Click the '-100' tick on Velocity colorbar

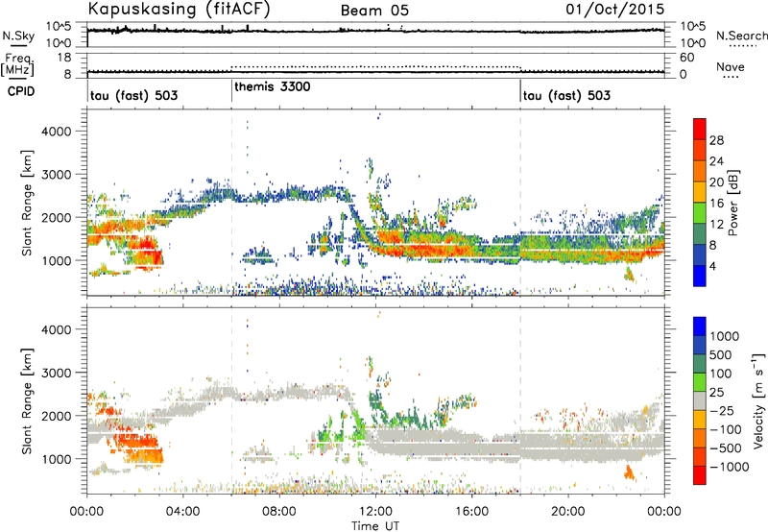[725, 429]
